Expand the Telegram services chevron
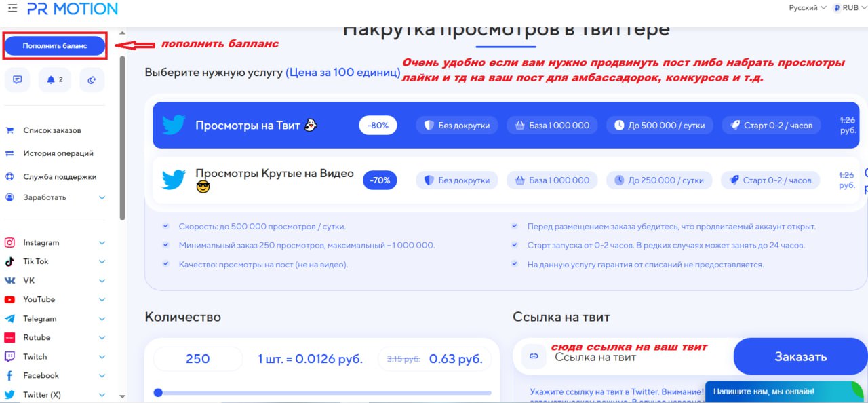Screen dimensions: 868x403 tap(102, 318)
